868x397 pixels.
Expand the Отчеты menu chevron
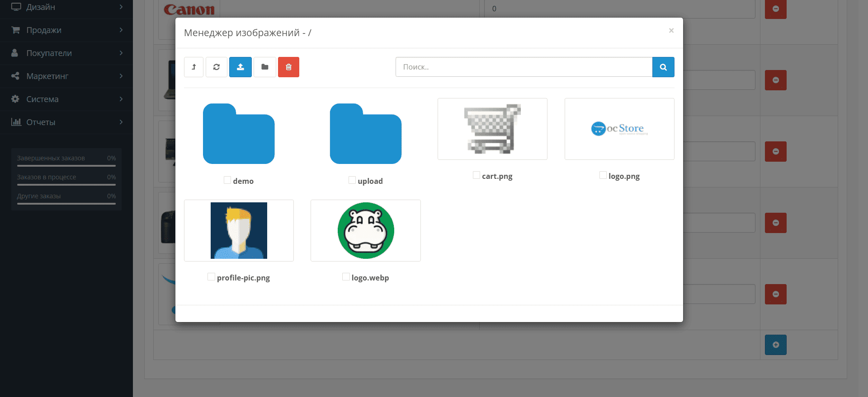[121, 122]
